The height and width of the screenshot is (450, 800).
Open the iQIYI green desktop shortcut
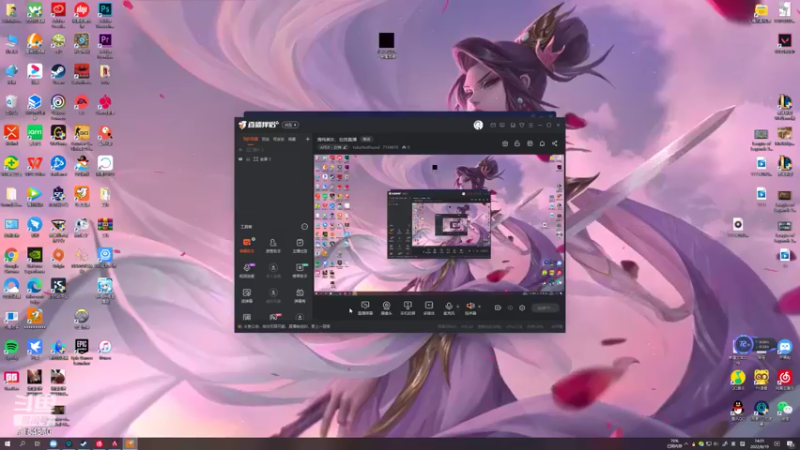pyautogui.click(x=35, y=136)
